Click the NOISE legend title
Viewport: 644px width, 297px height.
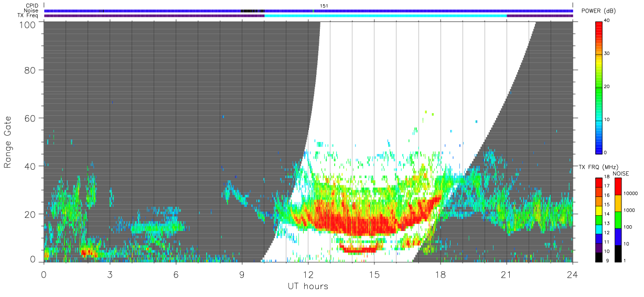click(621, 173)
